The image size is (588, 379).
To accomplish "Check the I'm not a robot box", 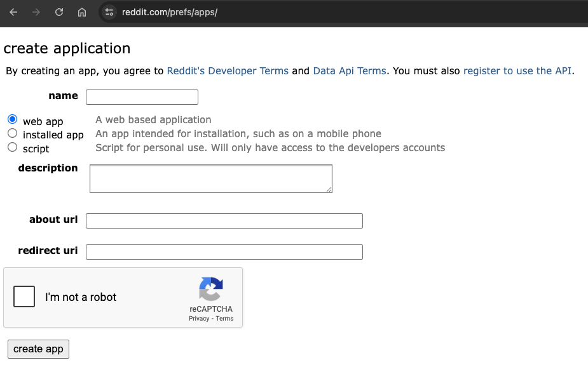I will coord(24,297).
